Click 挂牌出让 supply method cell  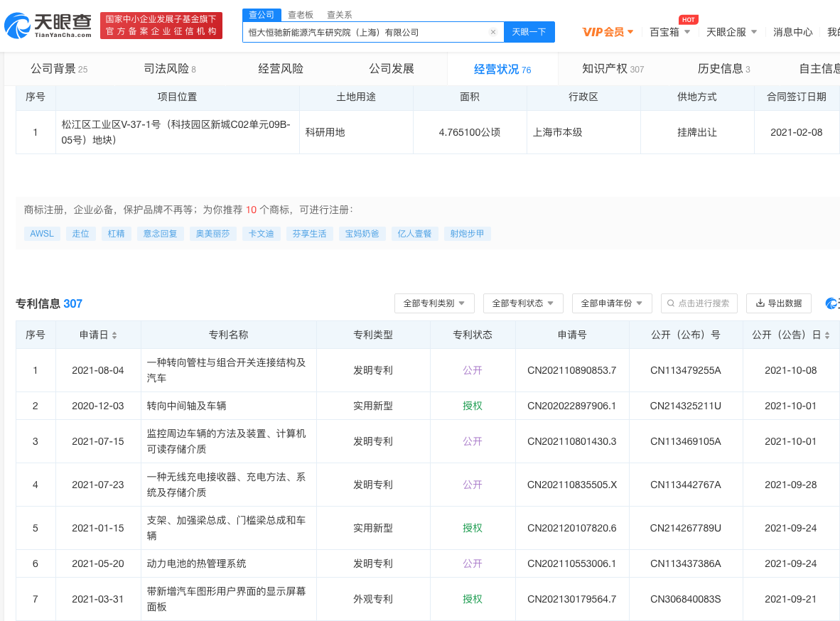click(x=696, y=132)
